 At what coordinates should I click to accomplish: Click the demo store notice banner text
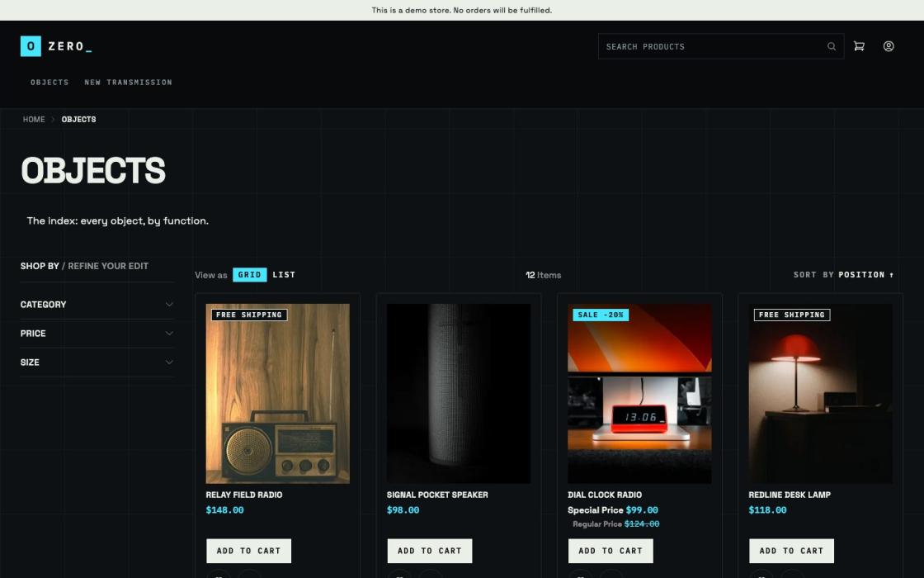pyautogui.click(x=462, y=10)
